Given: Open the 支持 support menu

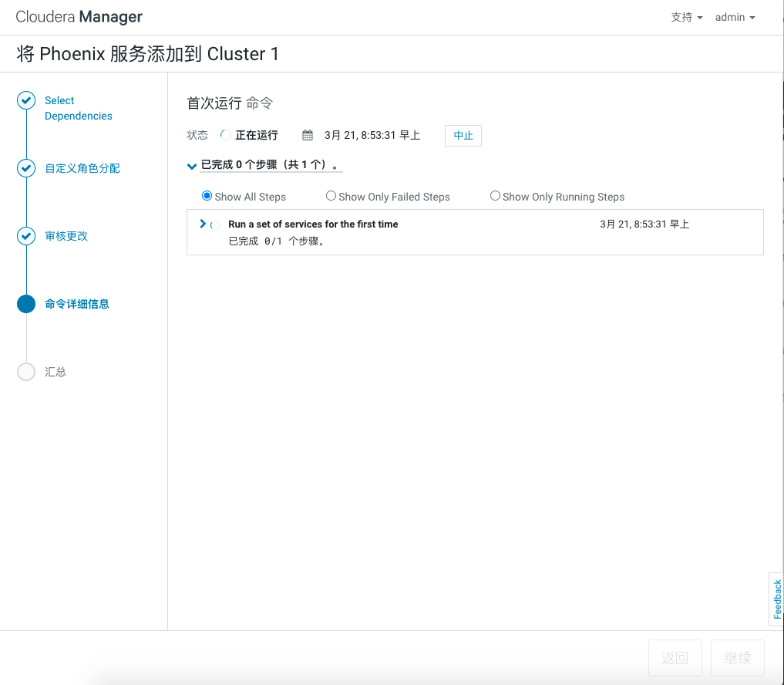Looking at the screenshot, I should pyautogui.click(x=686, y=17).
